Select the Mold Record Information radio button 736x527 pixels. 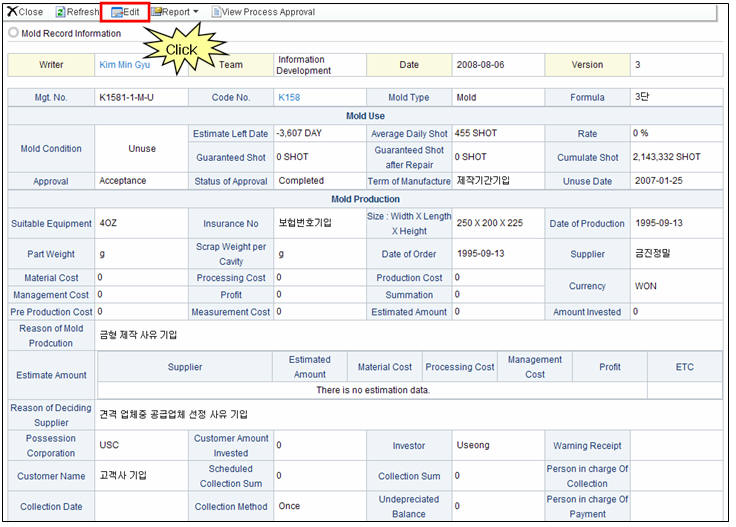[x=13, y=33]
